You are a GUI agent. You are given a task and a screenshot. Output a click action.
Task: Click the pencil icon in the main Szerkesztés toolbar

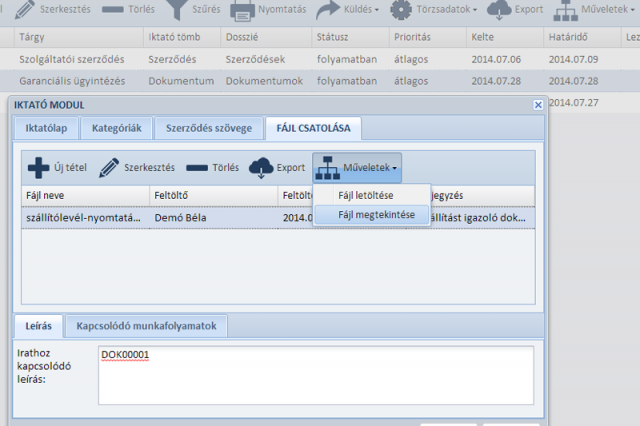pyautogui.click(x=24, y=9)
